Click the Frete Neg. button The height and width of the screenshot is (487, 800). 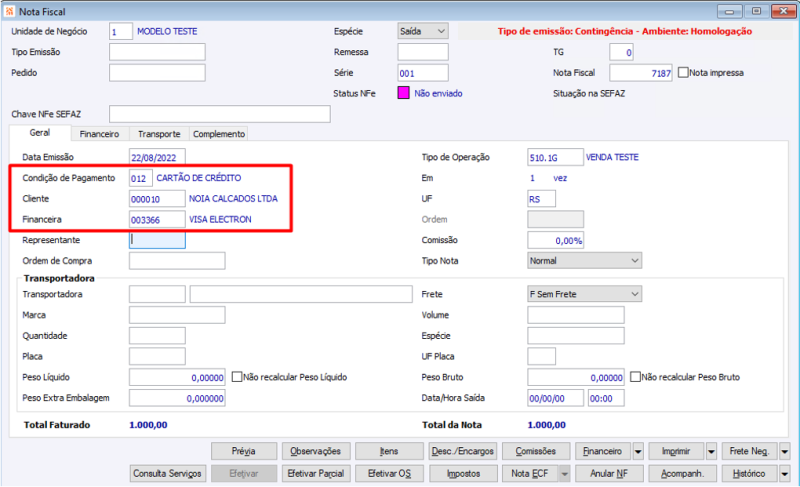(x=749, y=451)
